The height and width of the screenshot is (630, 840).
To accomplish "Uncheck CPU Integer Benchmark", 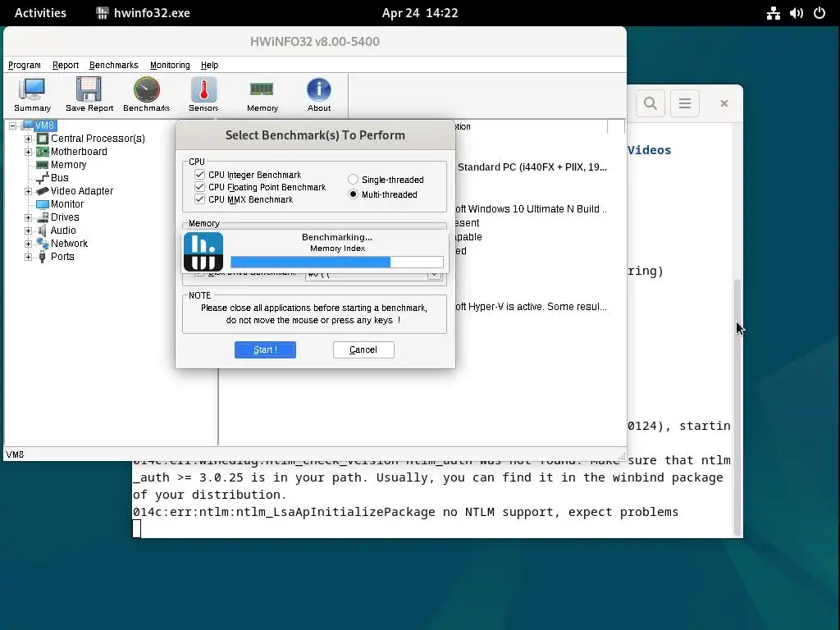I will 200,175.
